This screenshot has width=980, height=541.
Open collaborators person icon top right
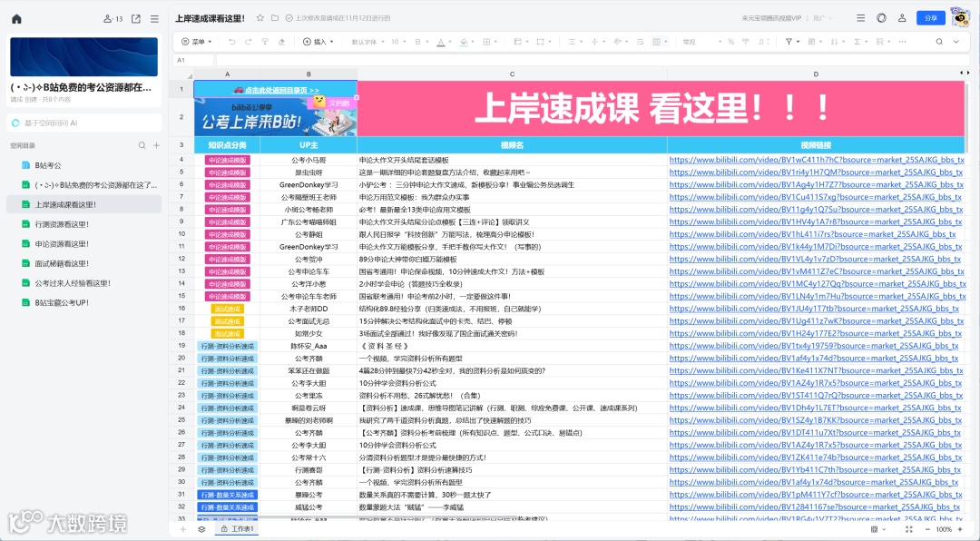point(902,18)
